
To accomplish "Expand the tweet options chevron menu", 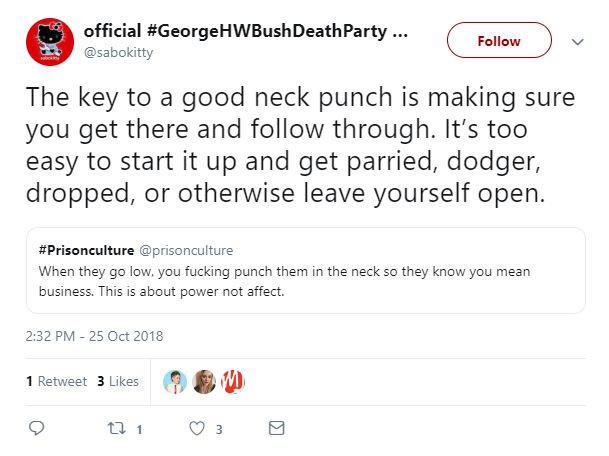I will coord(576,42).
